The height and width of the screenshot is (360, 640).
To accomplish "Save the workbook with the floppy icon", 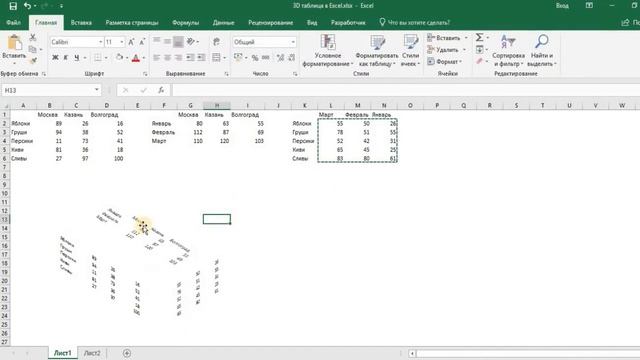I will coord(13,6).
